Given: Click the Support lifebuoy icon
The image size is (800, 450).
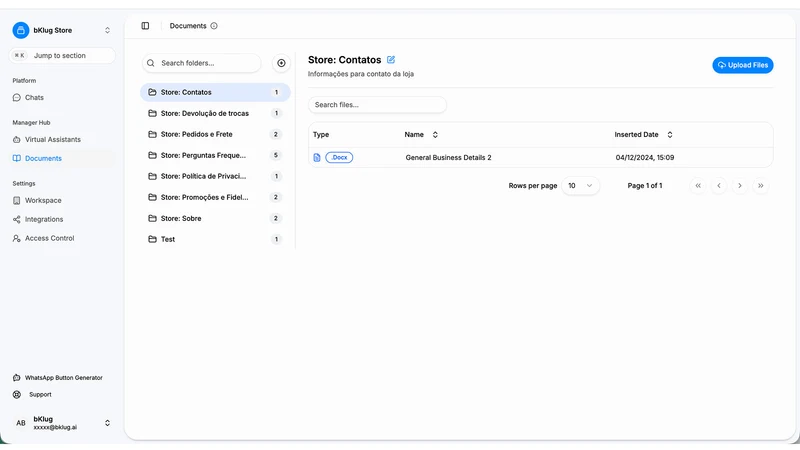Looking at the screenshot, I should coord(17,394).
